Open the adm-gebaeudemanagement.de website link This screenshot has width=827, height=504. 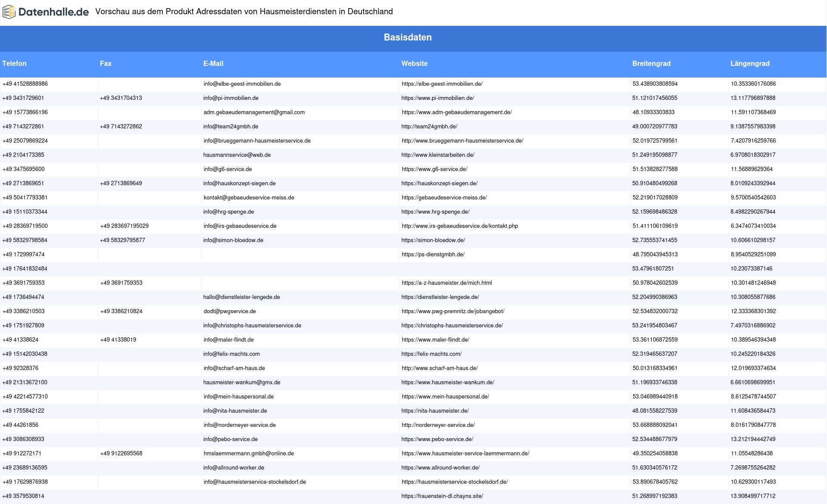point(457,112)
